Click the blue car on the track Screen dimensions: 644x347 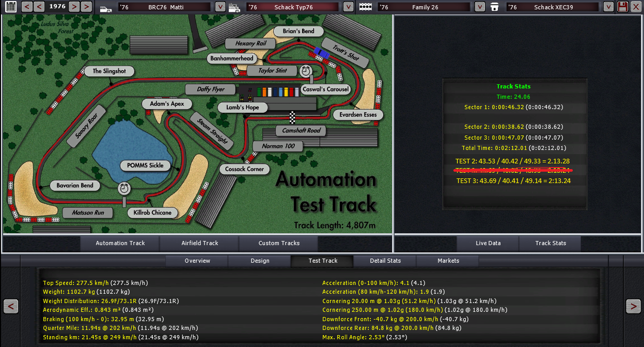[322, 52]
